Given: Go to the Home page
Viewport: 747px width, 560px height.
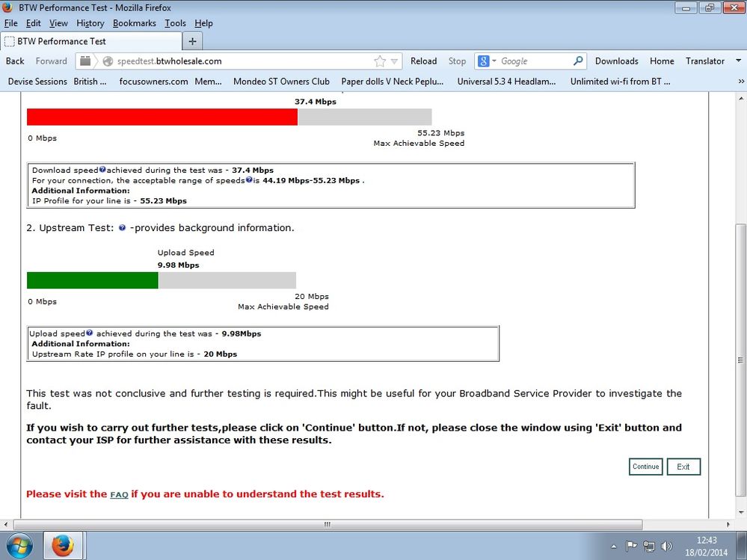Looking at the screenshot, I should click(662, 61).
